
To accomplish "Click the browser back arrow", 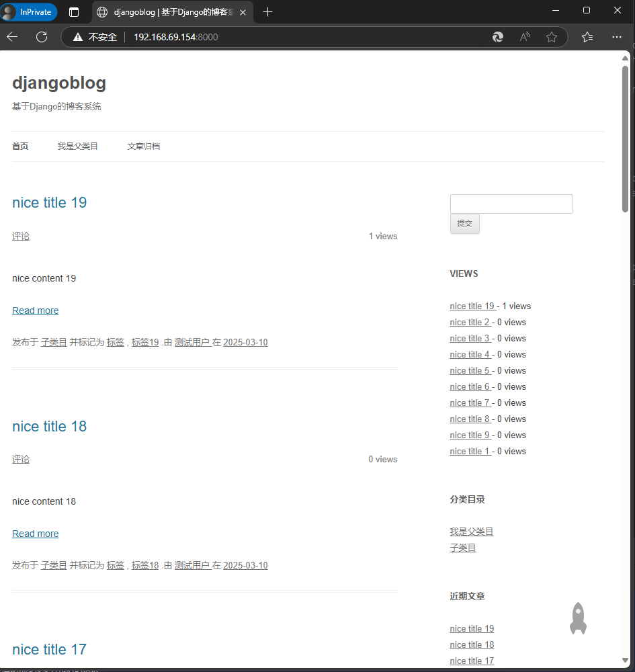I will tap(12, 37).
